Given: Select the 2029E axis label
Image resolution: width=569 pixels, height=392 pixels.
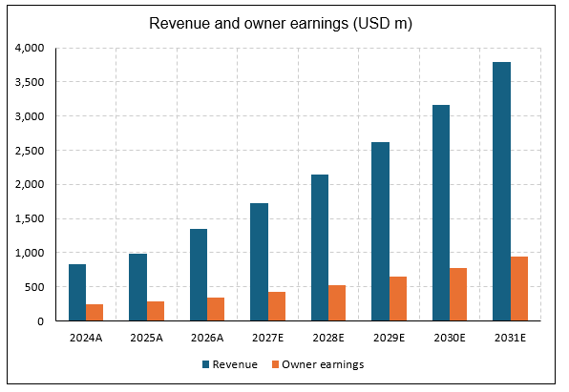Looking at the screenshot, I should 389,338.
